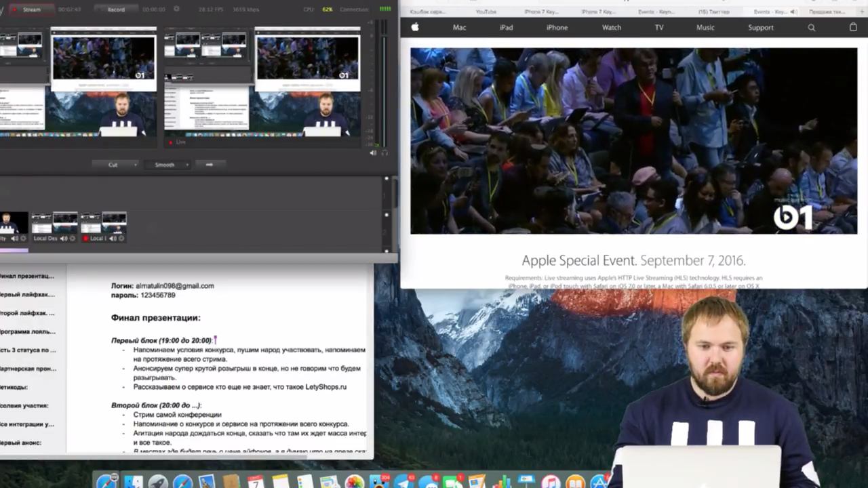Image resolution: width=868 pixels, height=488 pixels.
Task: Select the Local Des shot thumbnail
Action: tap(54, 222)
